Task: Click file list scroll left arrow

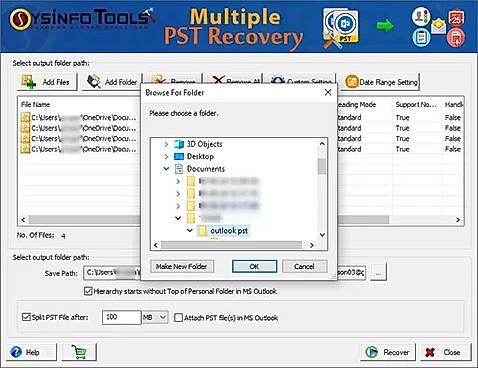Action: pos(23,220)
